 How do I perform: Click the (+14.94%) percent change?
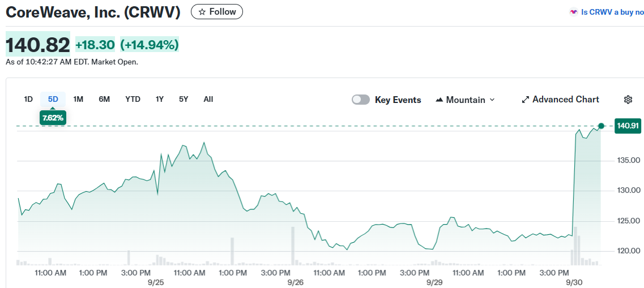(x=150, y=45)
